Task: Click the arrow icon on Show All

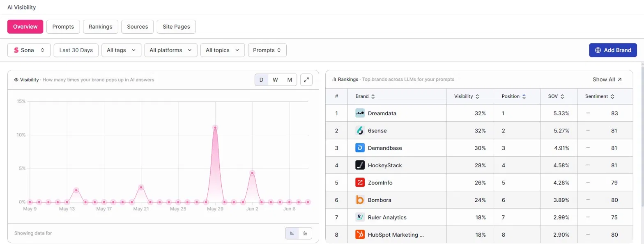Action: coord(619,80)
